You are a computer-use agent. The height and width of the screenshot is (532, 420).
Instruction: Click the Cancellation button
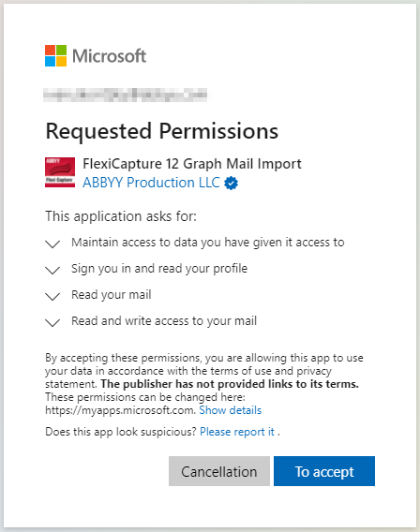coord(219,471)
